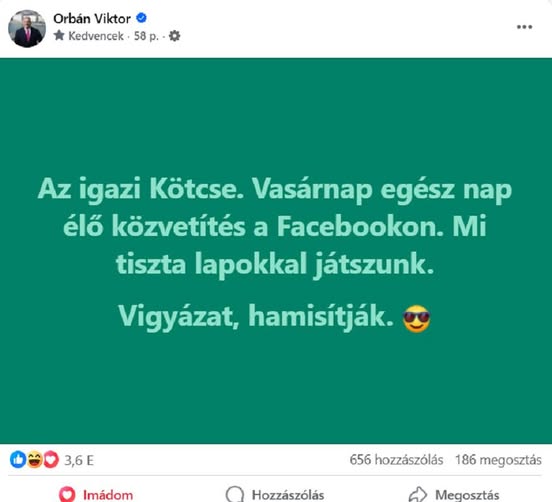Click the blue verified badge

[142, 18]
